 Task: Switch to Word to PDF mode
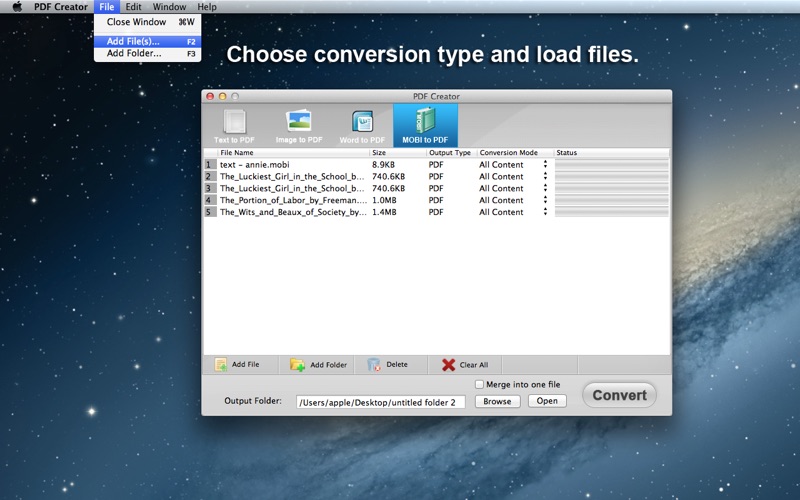pyautogui.click(x=362, y=126)
